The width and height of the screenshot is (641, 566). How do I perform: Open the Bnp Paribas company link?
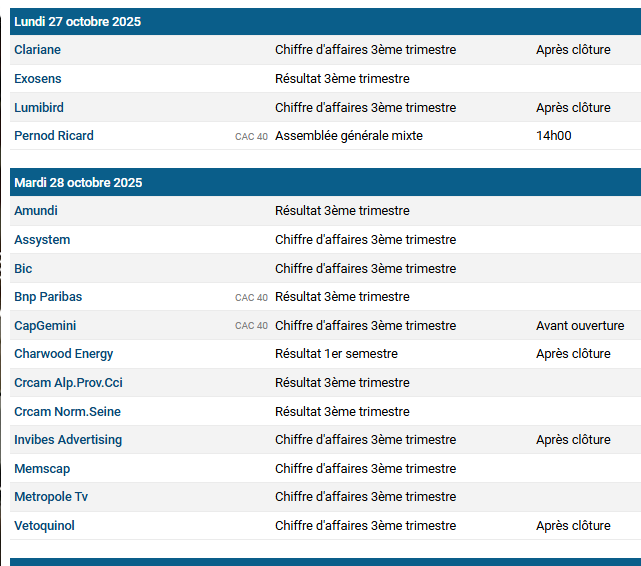coord(48,297)
